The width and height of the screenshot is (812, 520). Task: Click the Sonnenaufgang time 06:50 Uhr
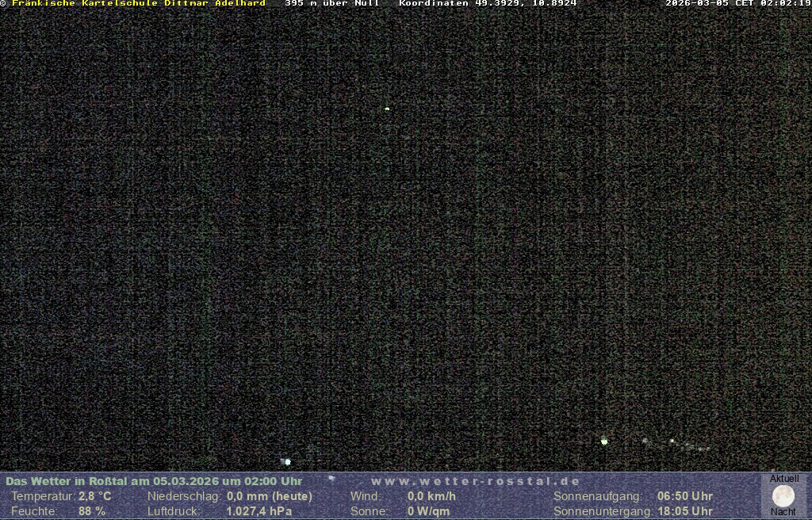[x=685, y=496]
